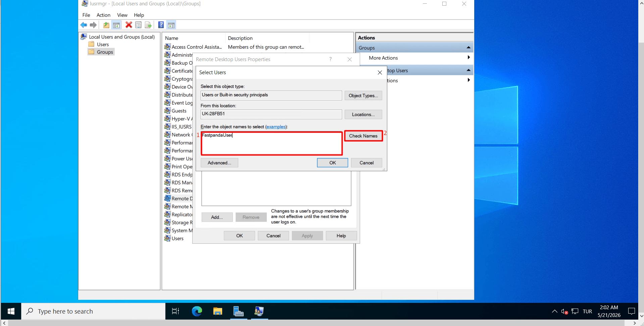Open Microsoft Edge from the taskbar

197,311
